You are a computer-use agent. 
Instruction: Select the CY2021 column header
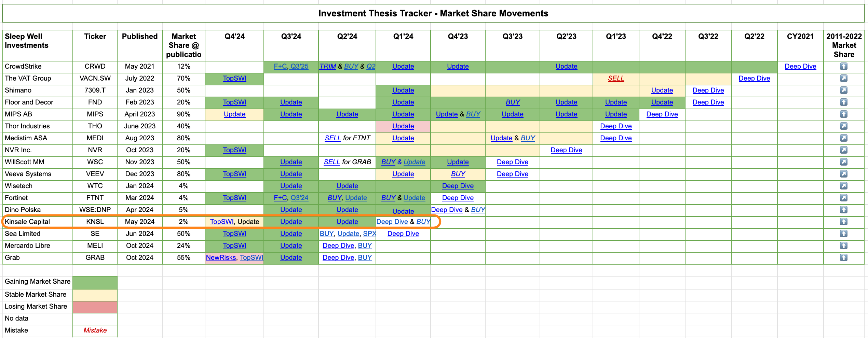pos(800,45)
